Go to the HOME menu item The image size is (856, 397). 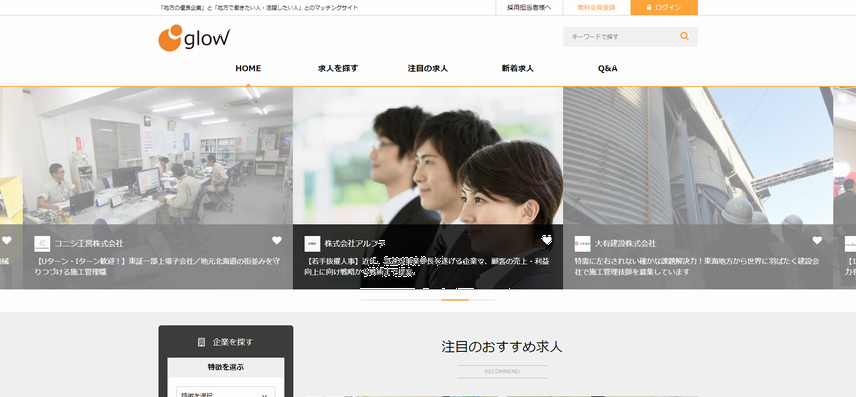(x=248, y=68)
